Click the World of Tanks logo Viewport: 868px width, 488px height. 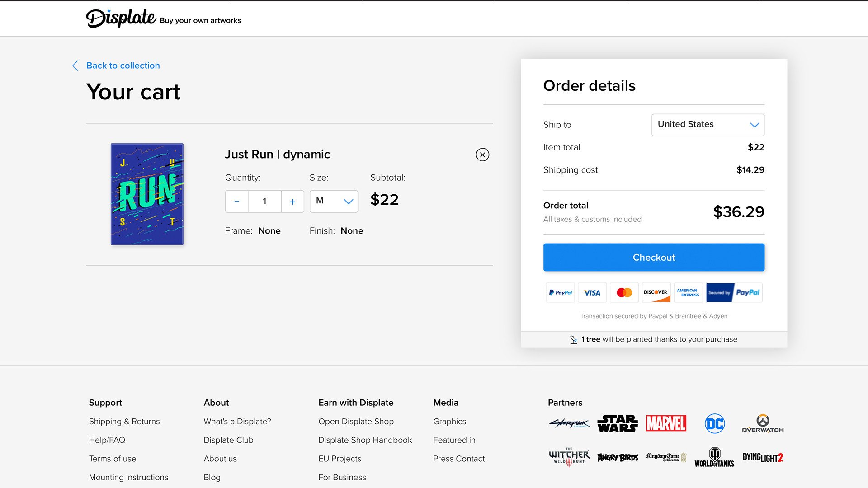[x=714, y=457]
